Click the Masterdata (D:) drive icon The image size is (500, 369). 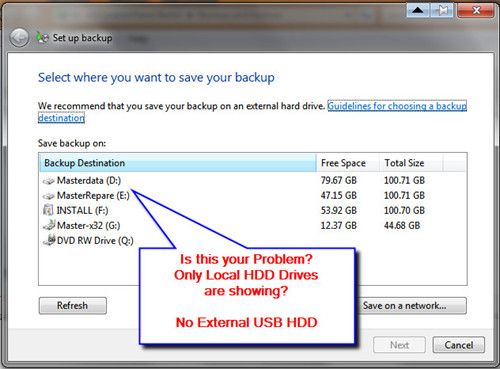pos(49,181)
